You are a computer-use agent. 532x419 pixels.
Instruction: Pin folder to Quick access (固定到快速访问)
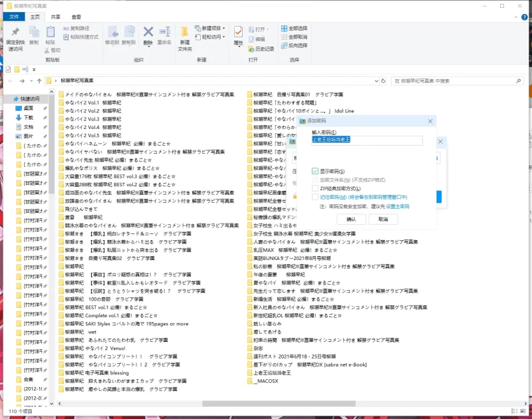coord(15,39)
